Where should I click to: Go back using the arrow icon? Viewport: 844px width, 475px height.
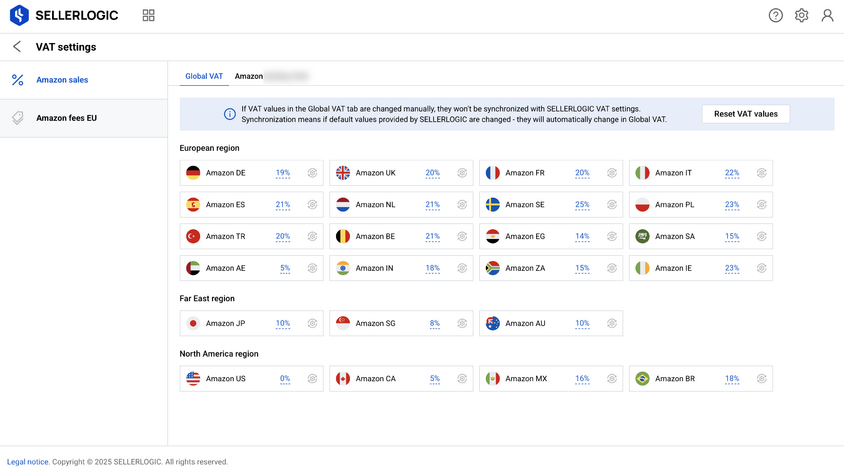tap(17, 47)
